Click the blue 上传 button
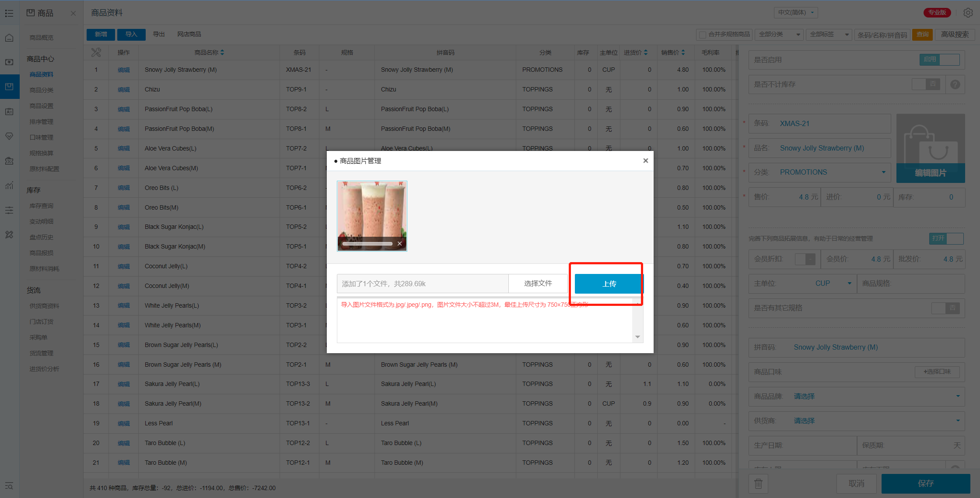This screenshot has width=980, height=498. coord(609,284)
